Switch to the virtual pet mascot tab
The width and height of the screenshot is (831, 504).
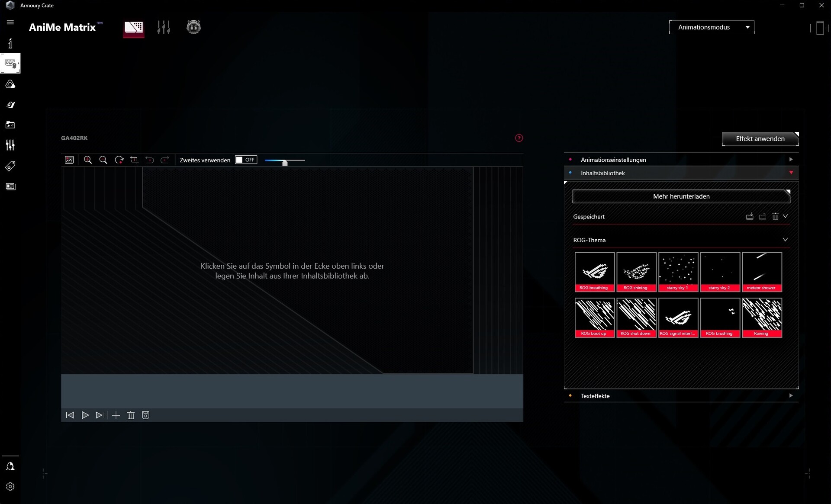(x=193, y=27)
